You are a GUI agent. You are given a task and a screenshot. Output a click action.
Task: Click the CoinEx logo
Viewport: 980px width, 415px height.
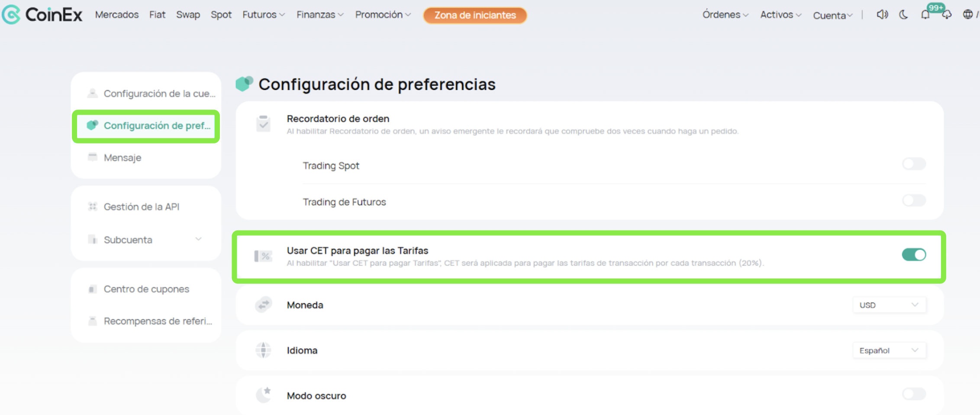[x=42, y=15]
